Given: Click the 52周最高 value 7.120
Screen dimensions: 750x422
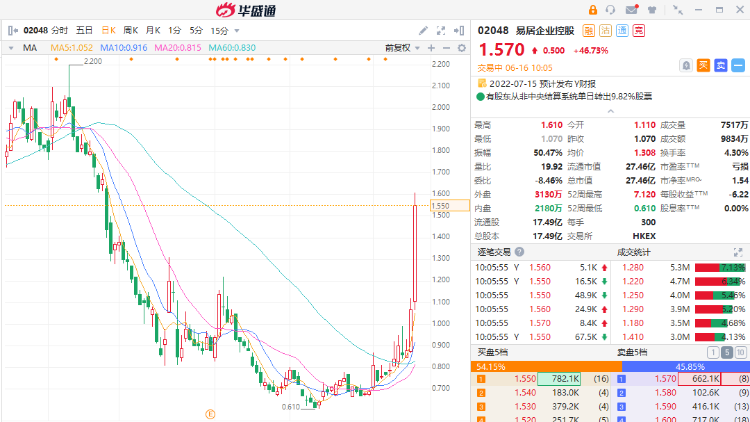Looking at the screenshot, I should click(x=644, y=194).
